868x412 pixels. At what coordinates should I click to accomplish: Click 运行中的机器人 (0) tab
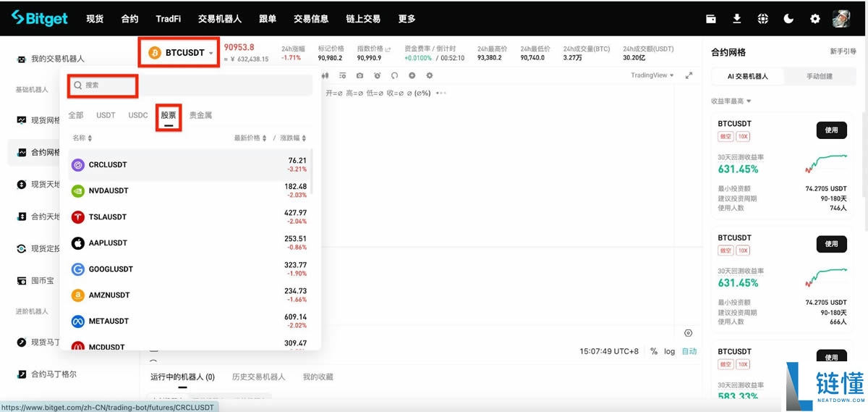tap(182, 377)
